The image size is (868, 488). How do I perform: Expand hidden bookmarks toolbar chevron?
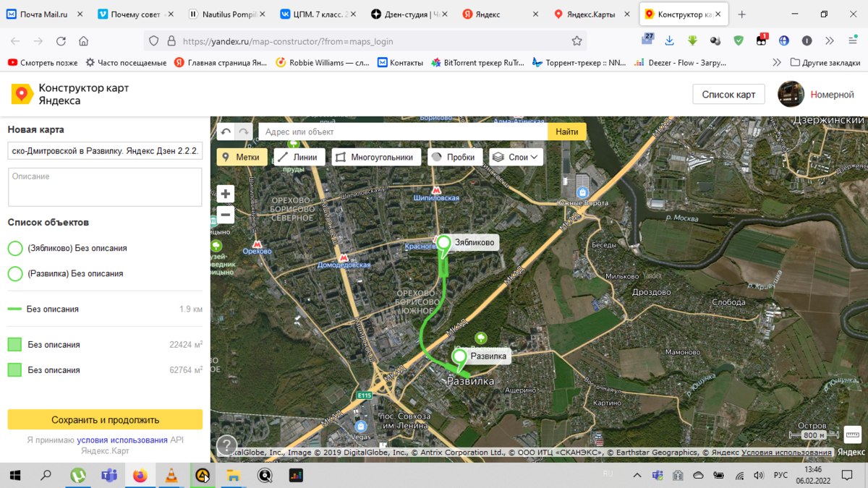pos(777,63)
